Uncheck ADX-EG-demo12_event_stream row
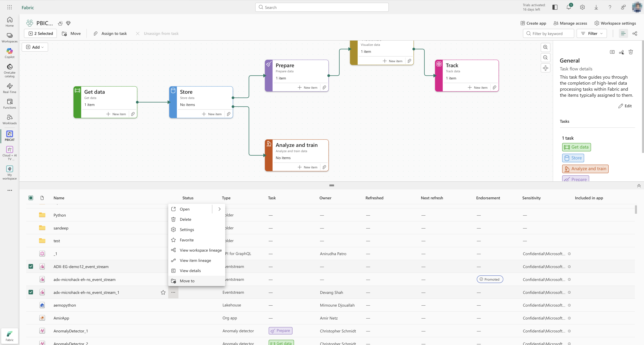The image size is (644, 345). [x=31, y=266]
